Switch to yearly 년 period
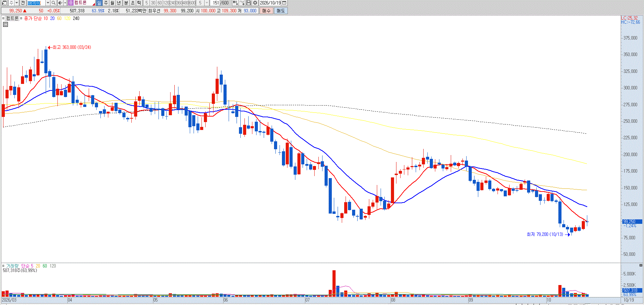 [x=119, y=3]
